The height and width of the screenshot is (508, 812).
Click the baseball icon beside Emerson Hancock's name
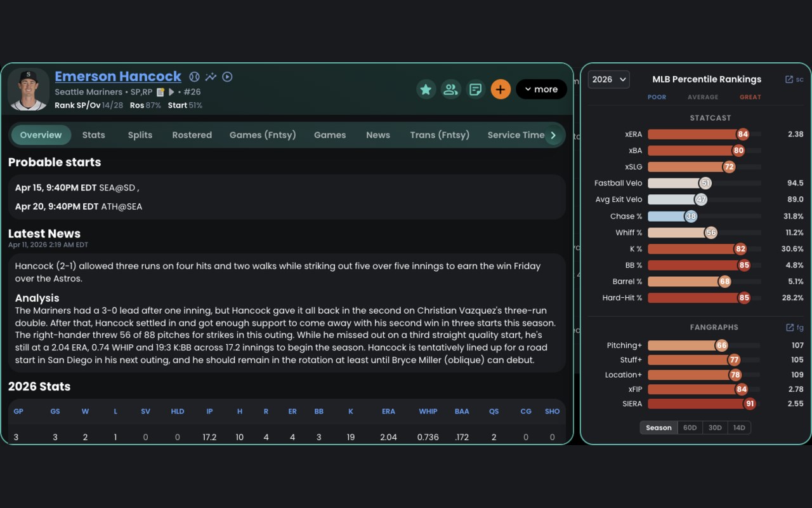(194, 77)
